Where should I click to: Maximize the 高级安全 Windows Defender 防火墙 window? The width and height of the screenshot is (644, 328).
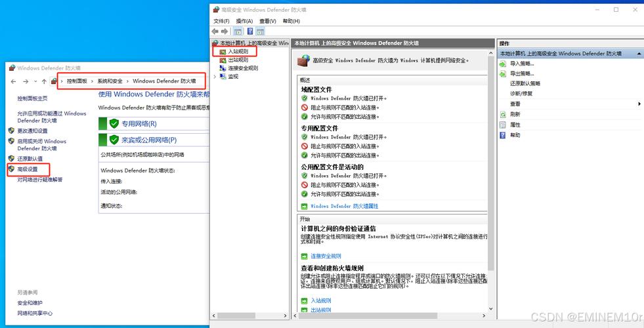616,9
